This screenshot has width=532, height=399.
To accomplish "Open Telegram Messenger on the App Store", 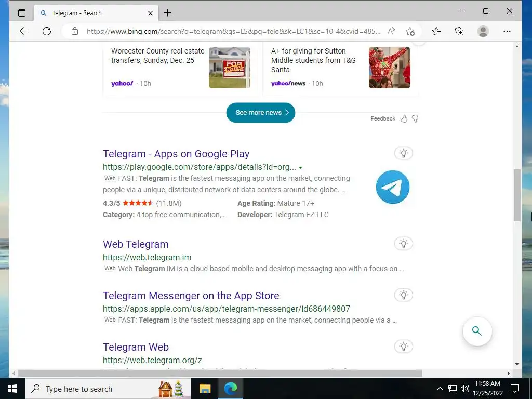I will (x=191, y=296).
